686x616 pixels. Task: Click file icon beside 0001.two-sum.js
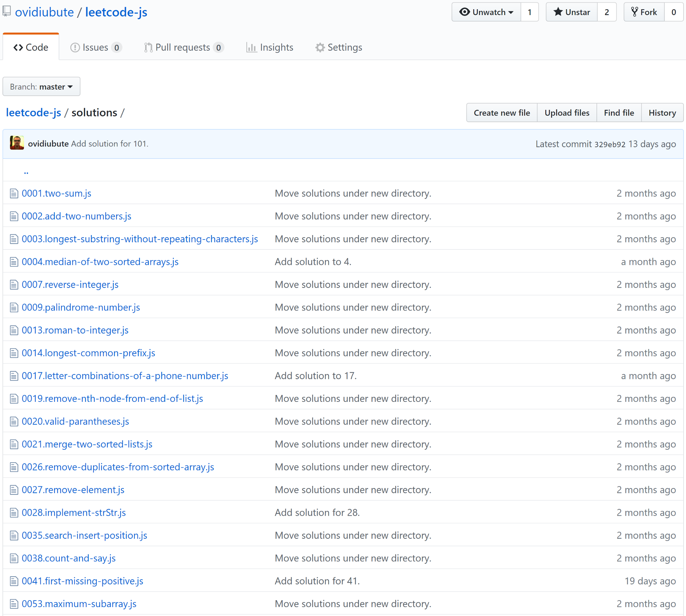coord(14,194)
